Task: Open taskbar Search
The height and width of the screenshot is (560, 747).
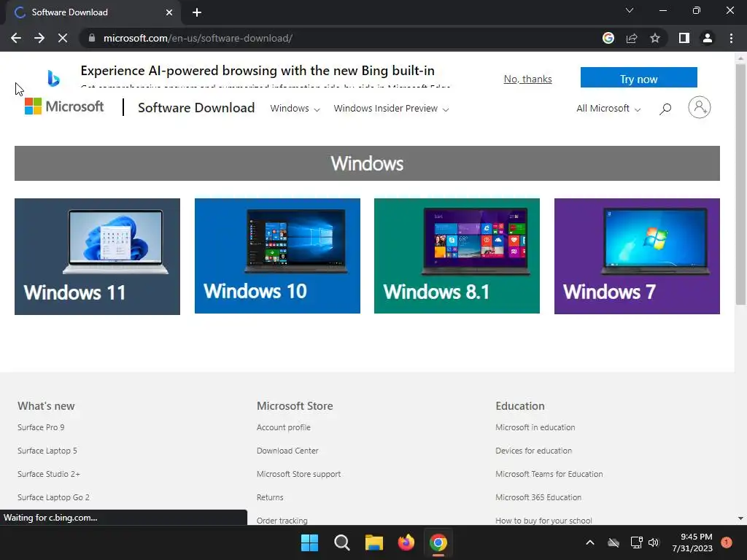Action: pyautogui.click(x=342, y=542)
